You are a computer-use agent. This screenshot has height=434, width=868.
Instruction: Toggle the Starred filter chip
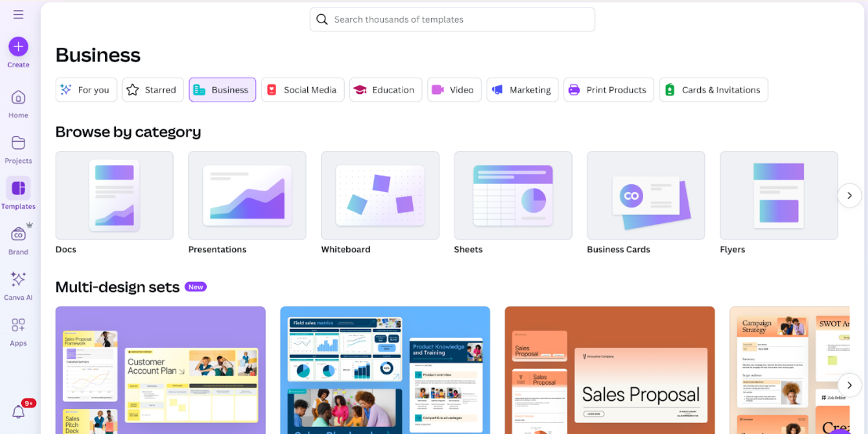(153, 90)
